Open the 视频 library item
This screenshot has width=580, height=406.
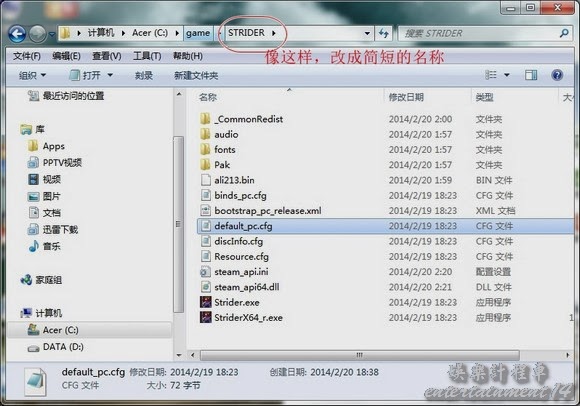coord(44,180)
